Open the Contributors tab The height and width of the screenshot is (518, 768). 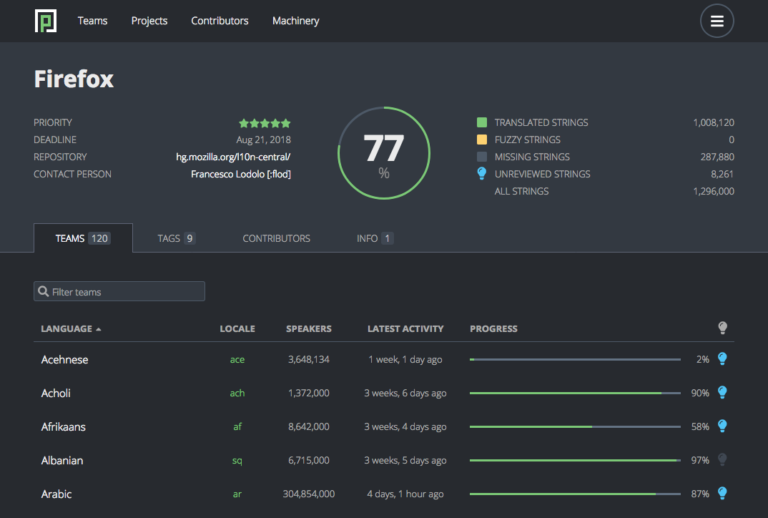point(276,238)
